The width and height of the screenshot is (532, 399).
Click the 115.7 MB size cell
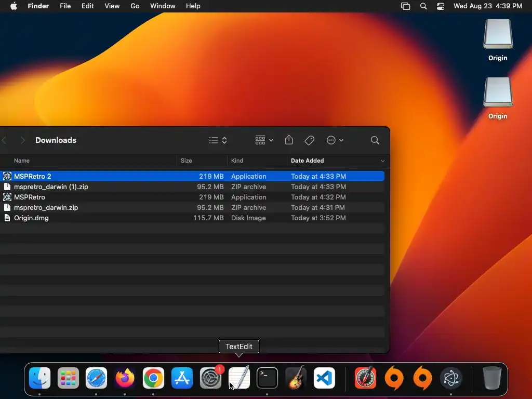pyautogui.click(x=208, y=218)
